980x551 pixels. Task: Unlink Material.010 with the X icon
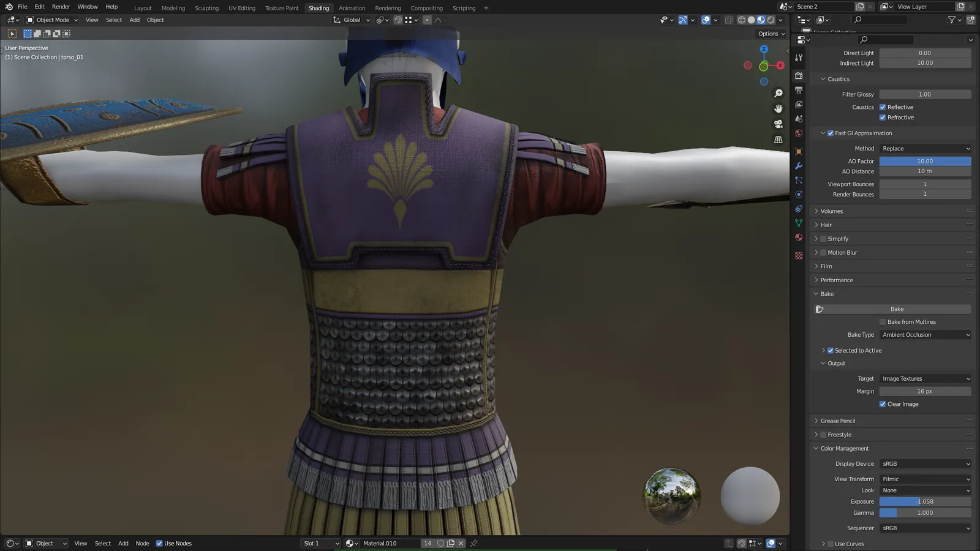pos(461,543)
